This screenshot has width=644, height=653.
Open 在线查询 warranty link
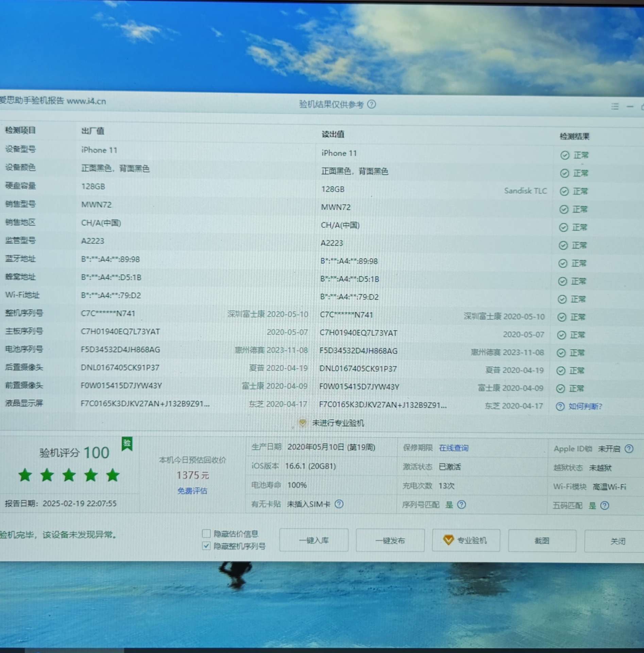[454, 448]
